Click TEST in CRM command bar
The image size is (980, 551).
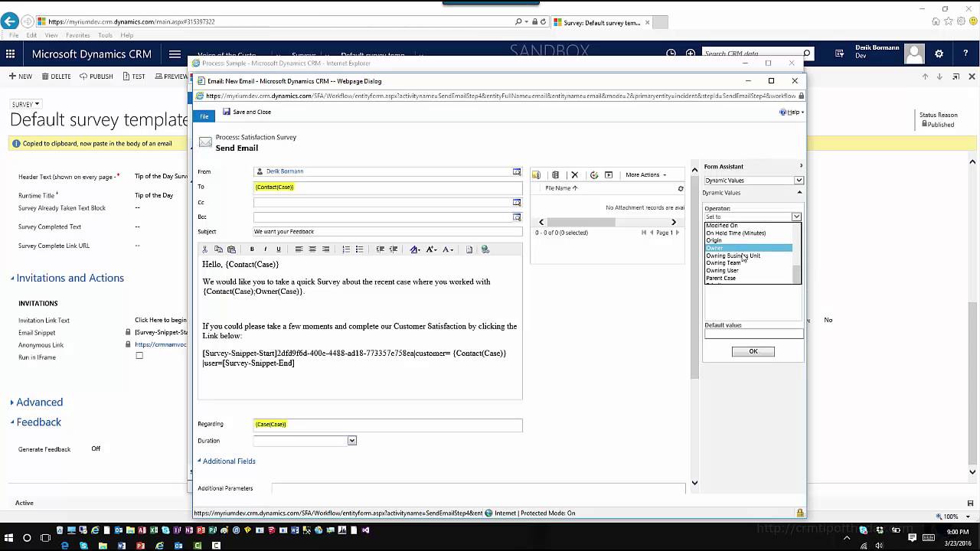[x=133, y=77]
